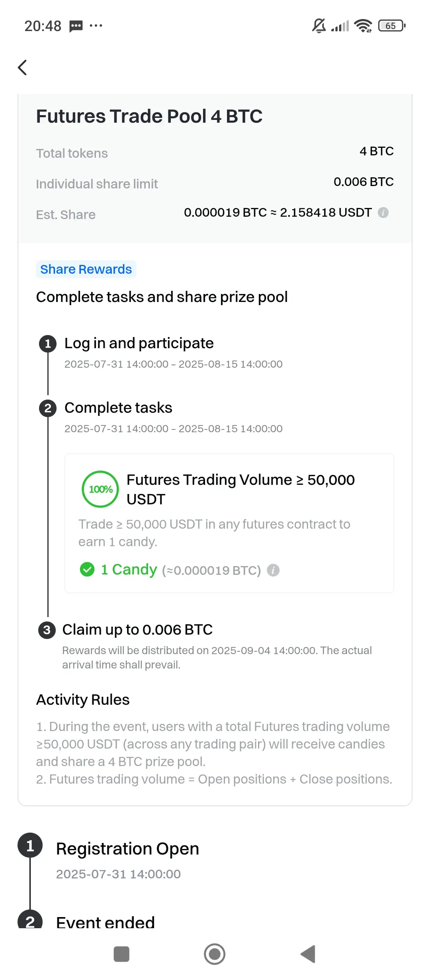Tap Android back triangle button
This screenshot has width=430, height=980.
pyautogui.click(x=308, y=954)
